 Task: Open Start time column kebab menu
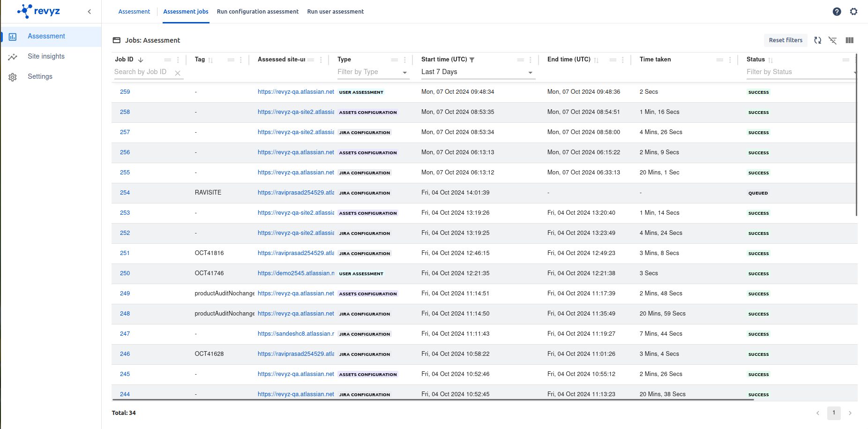(531, 60)
